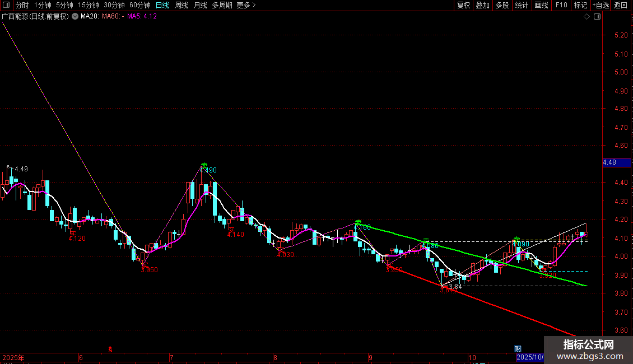The height and width of the screenshot is (364, 633).
Task: Click the 4.00 price axis label
Action: [621, 256]
